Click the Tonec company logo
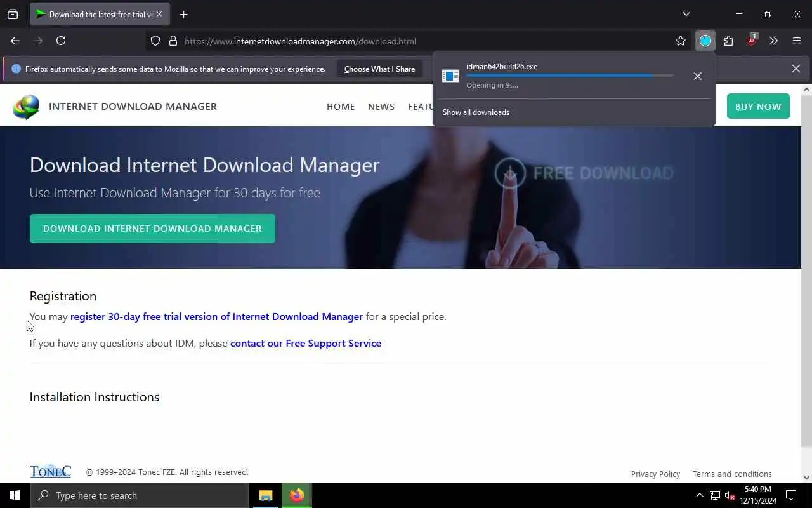 click(50, 471)
